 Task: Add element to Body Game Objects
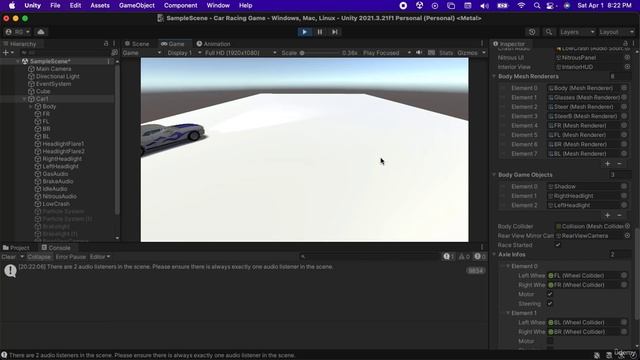608,215
